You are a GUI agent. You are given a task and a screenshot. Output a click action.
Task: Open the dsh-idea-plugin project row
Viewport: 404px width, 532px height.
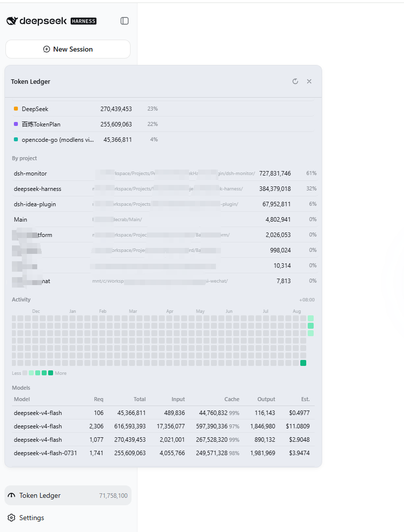(165, 204)
